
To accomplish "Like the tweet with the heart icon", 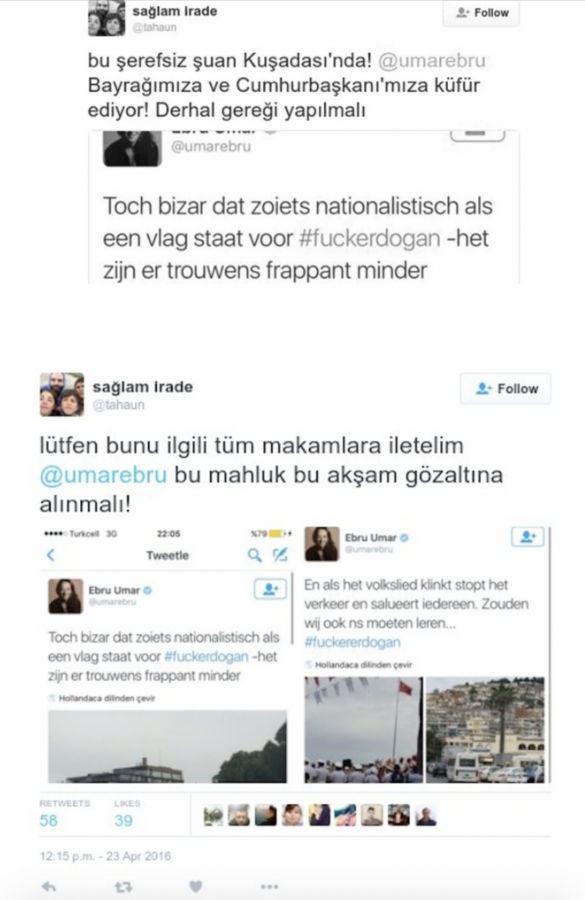I will 196,886.
